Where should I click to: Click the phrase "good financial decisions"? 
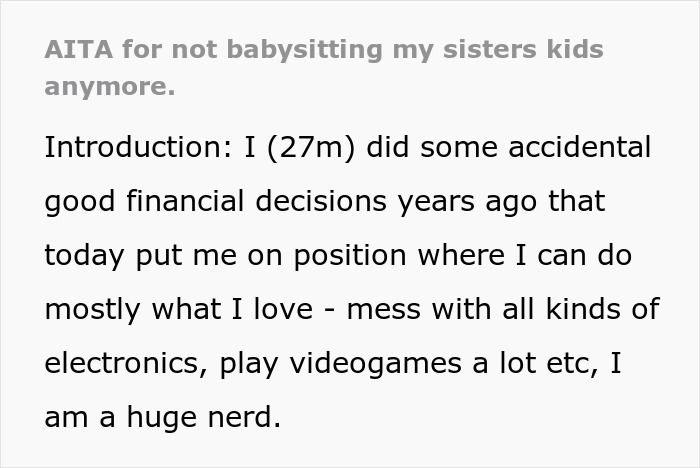pyautogui.click(x=216, y=202)
